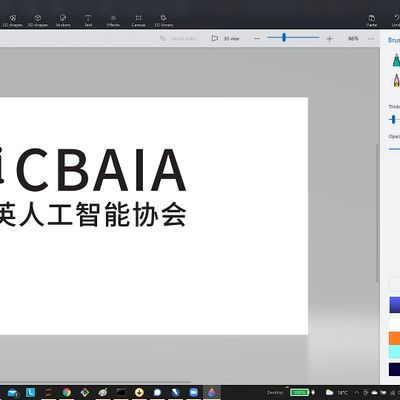400x400 pixels.
Task: Open the black terminal window icon in taskbar
Action: pos(121,392)
